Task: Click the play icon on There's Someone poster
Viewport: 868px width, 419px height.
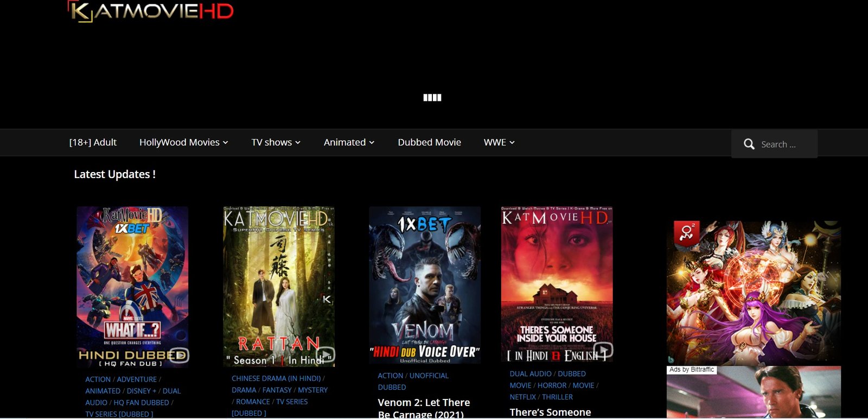Action: pos(603,350)
